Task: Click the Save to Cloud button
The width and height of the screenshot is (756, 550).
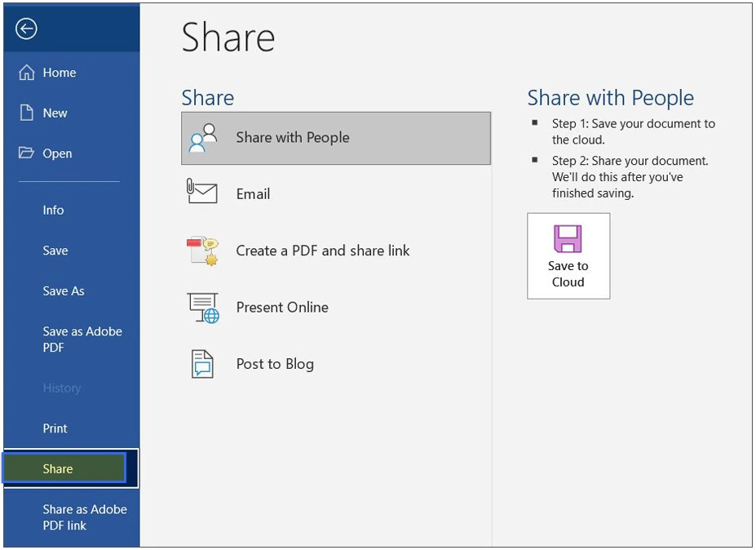Action: (568, 255)
